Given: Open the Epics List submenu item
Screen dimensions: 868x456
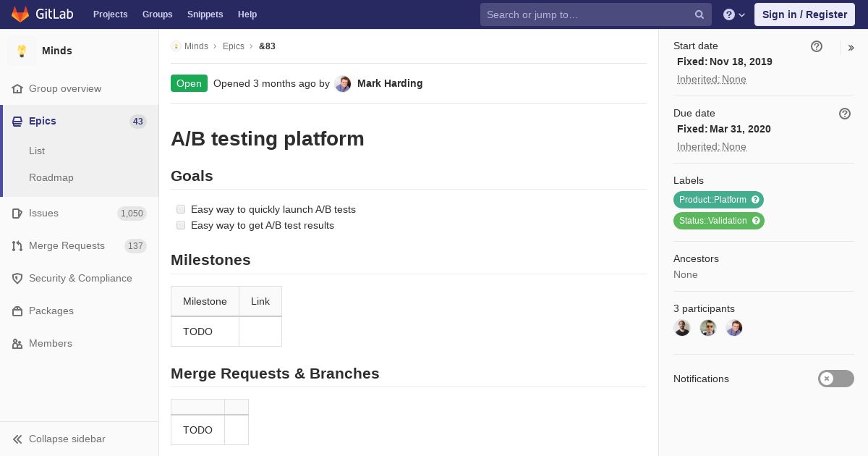Looking at the screenshot, I should pyautogui.click(x=37, y=151).
